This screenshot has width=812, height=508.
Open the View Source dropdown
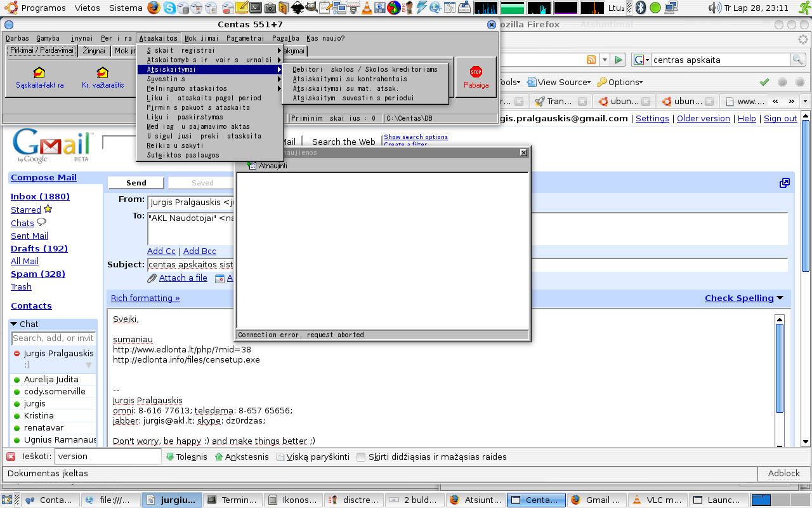pyautogui.click(x=558, y=82)
